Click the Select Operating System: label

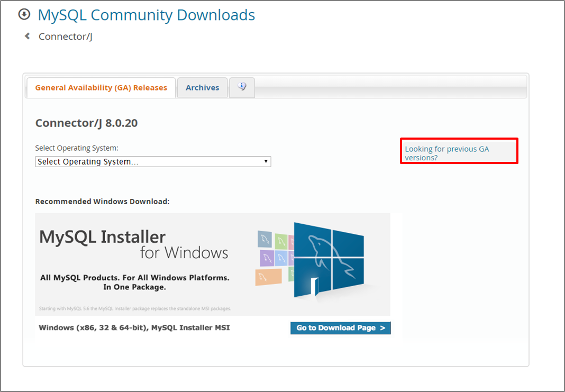[77, 148]
